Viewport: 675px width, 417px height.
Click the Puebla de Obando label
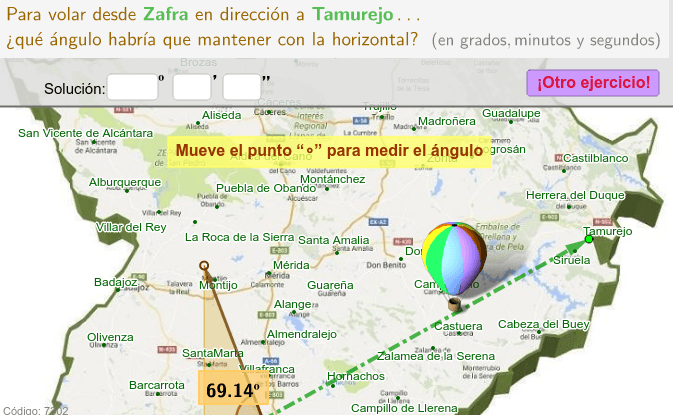click(266, 188)
